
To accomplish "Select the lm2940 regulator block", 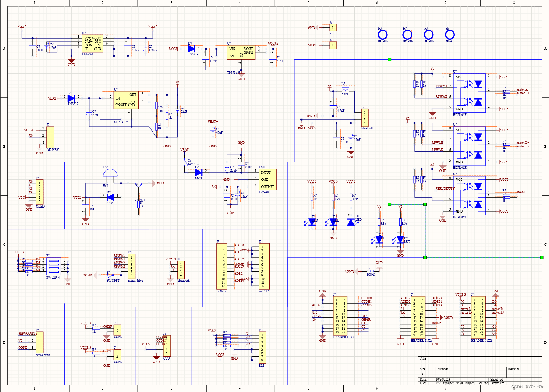I will click(268, 180).
